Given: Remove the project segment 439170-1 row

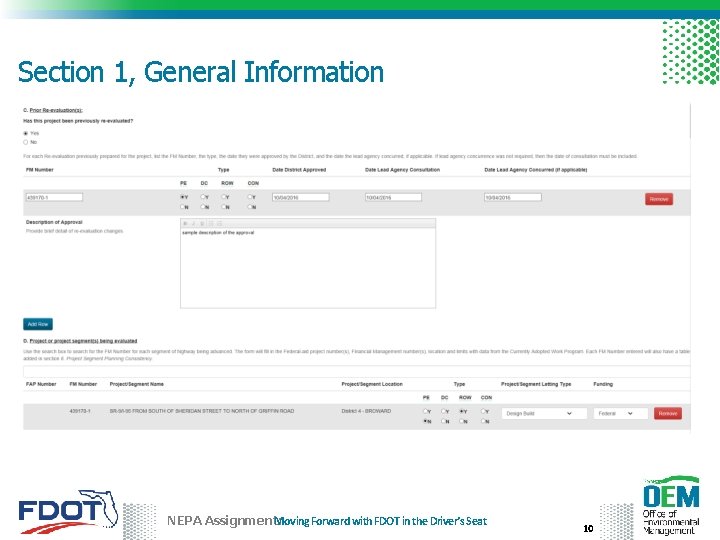Looking at the screenshot, I should point(668,413).
